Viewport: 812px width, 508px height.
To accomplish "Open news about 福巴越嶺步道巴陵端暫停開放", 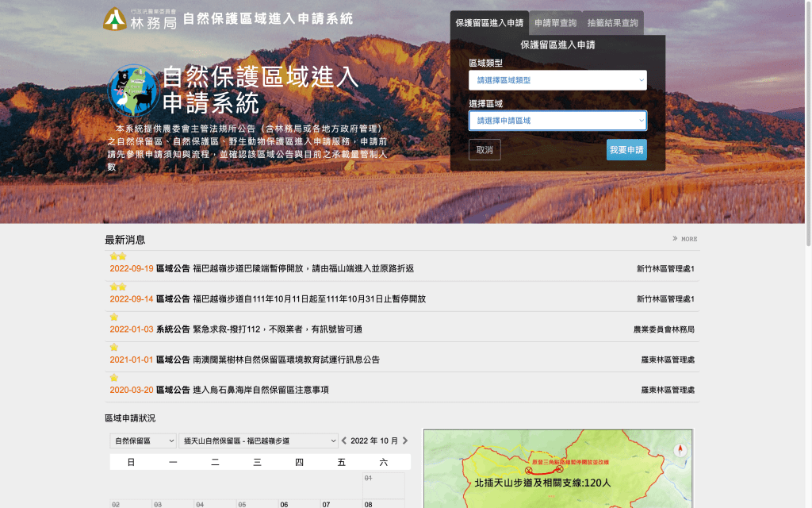I will click(303, 269).
